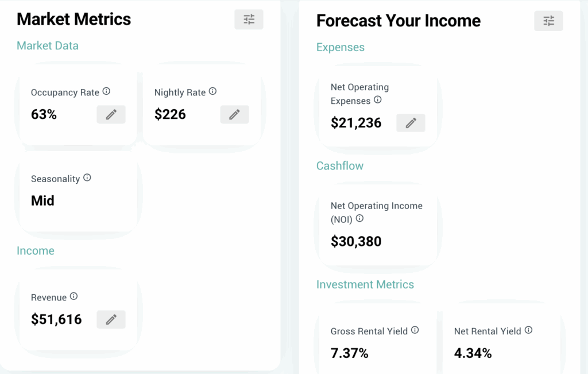Click the Net Operating Income info icon
The width and height of the screenshot is (588, 374).
tap(359, 219)
